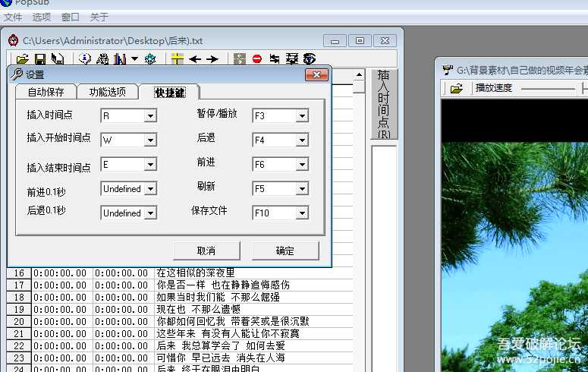588x372 pixels.
Task: Open the 前进0.1秒 Undefined dropdown
Action: point(150,189)
